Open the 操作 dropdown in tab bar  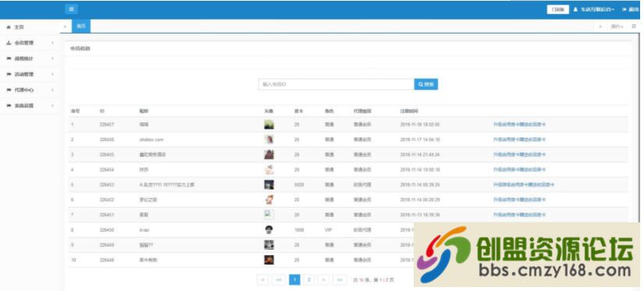tap(617, 27)
